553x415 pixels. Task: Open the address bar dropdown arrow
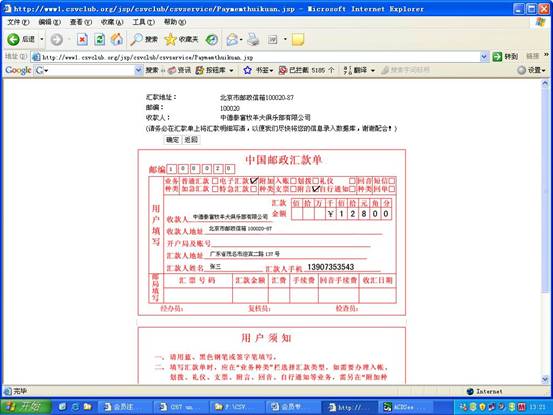[x=484, y=56]
